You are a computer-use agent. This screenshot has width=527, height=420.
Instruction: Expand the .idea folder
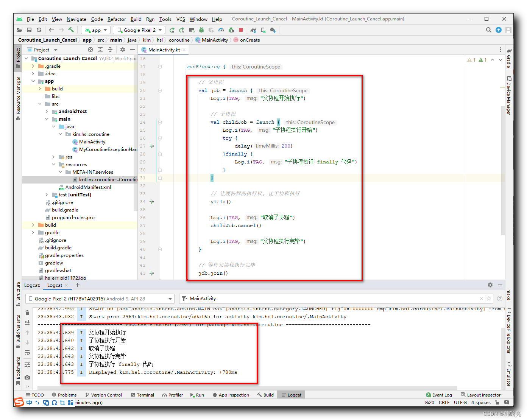click(33, 74)
